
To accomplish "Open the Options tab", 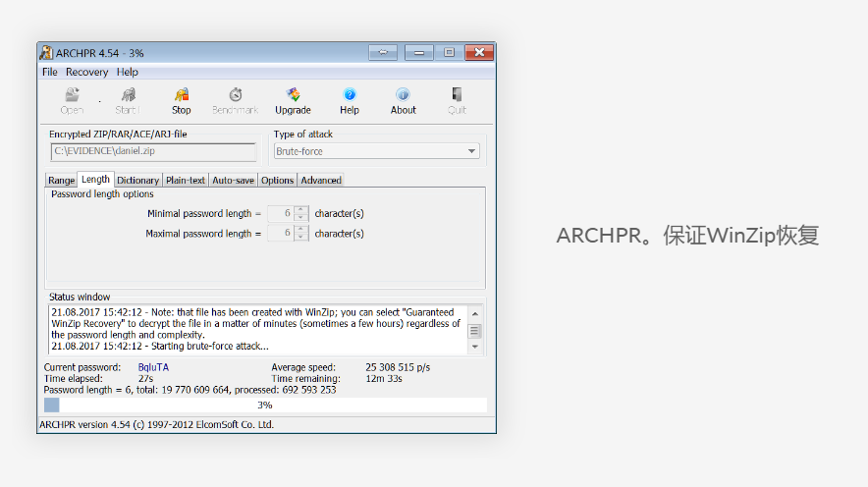I will point(277,180).
